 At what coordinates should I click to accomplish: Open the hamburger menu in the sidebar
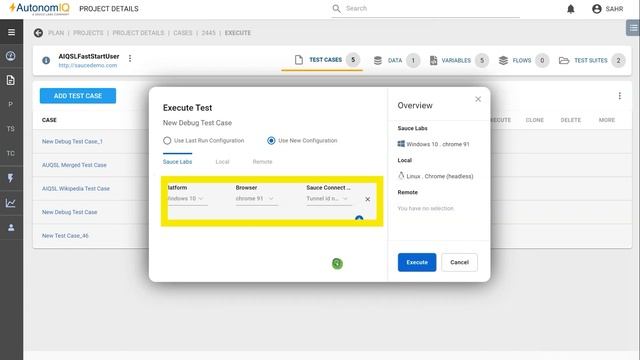tap(11, 32)
